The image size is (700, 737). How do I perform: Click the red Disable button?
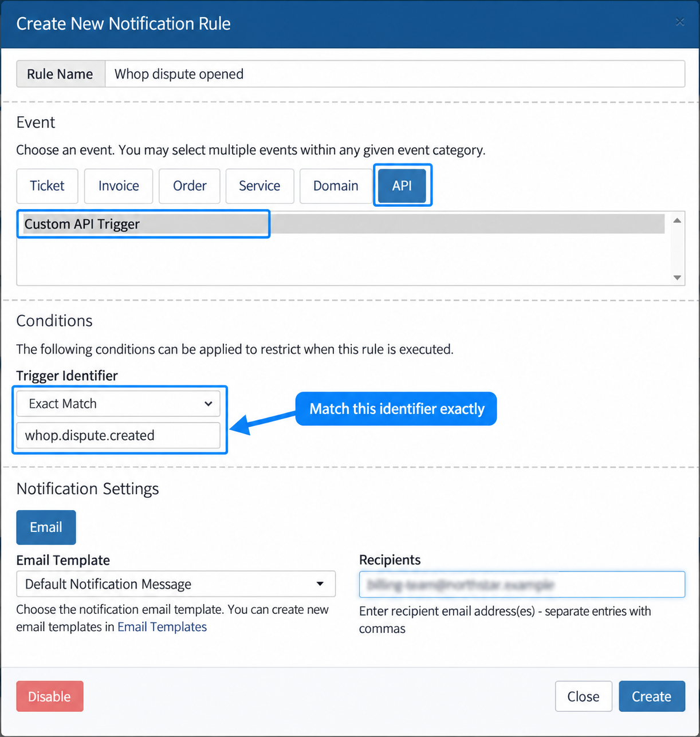50,696
